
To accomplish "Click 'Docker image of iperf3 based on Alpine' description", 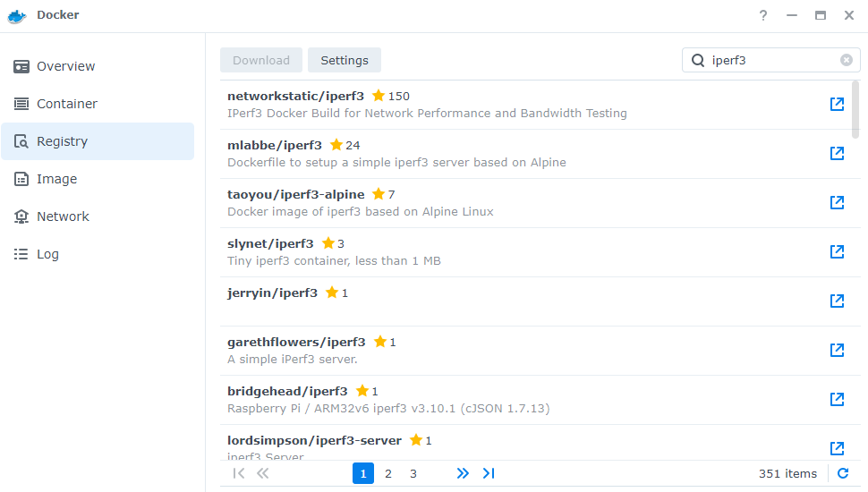I will [361, 212].
